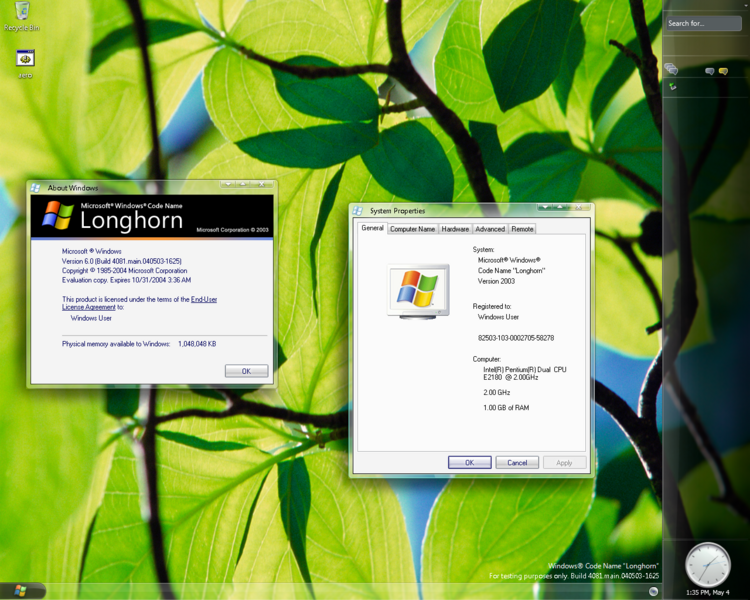Click Windows User under Registered to
The height and width of the screenshot is (600, 750).
click(x=498, y=317)
